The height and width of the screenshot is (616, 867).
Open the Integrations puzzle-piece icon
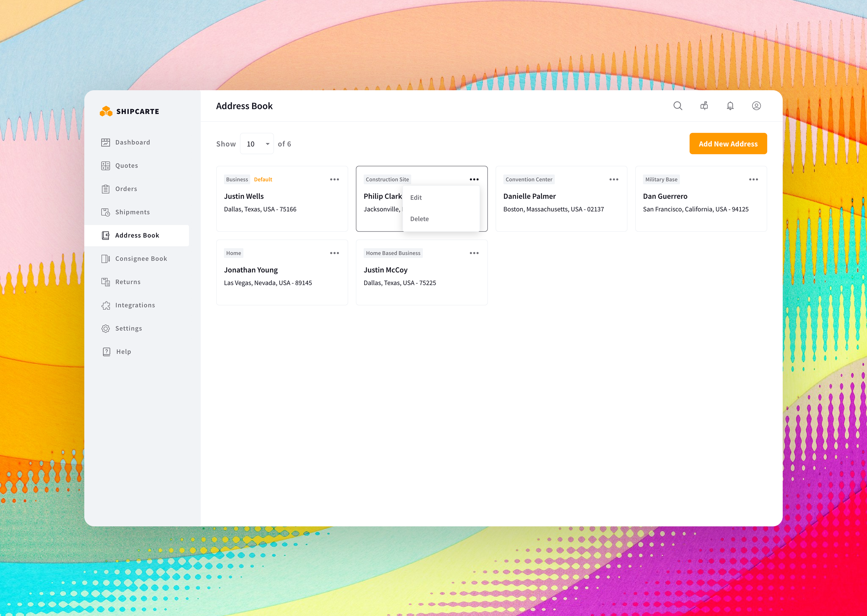click(x=106, y=305)
